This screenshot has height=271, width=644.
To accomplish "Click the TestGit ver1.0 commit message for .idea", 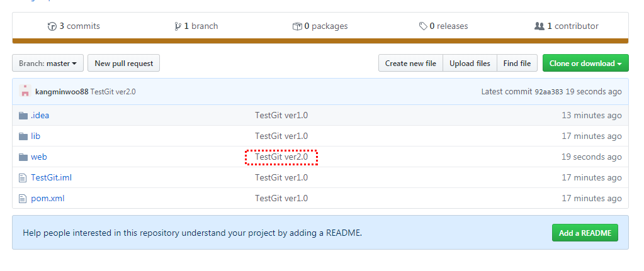I will pyautogui.click(x=281, y=116).
